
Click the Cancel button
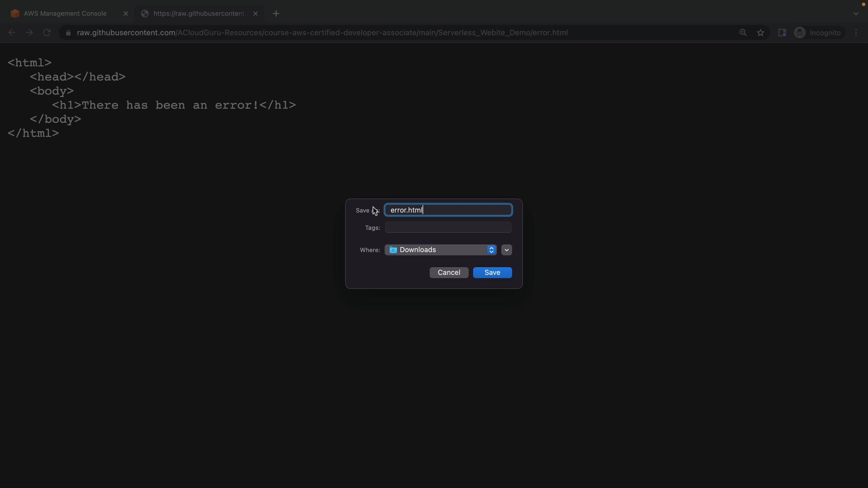click(x=448, y=272)
